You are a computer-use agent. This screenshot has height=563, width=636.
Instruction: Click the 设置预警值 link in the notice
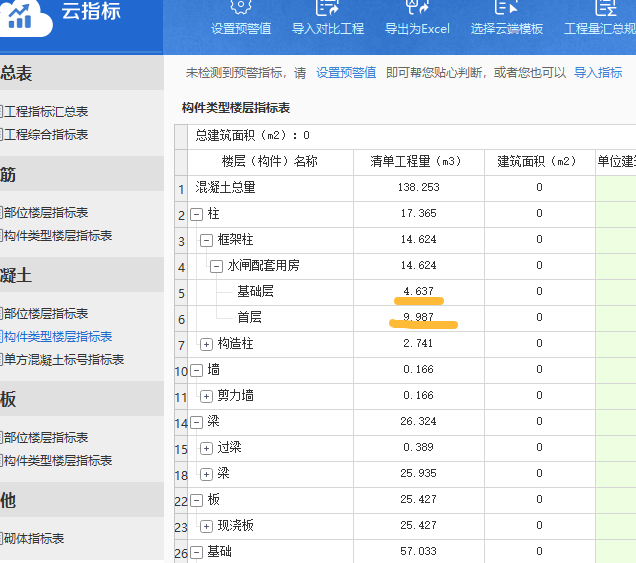(x=346, y=73)
